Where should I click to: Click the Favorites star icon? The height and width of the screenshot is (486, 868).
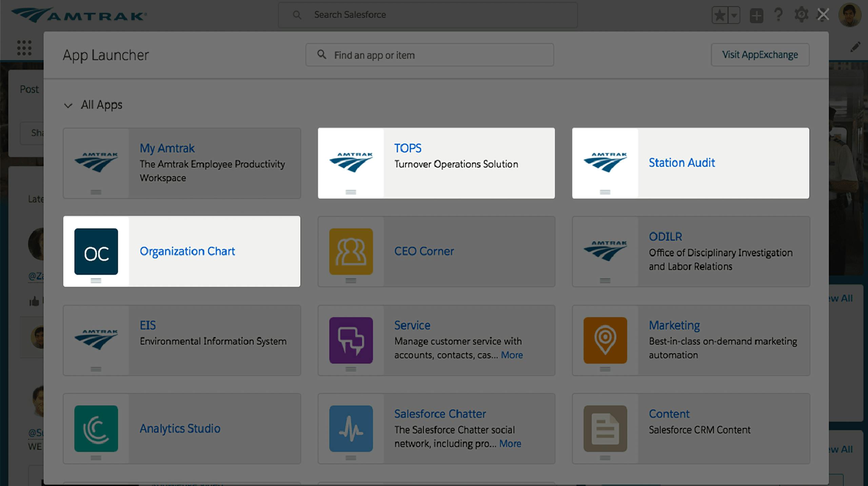(719, 15)
